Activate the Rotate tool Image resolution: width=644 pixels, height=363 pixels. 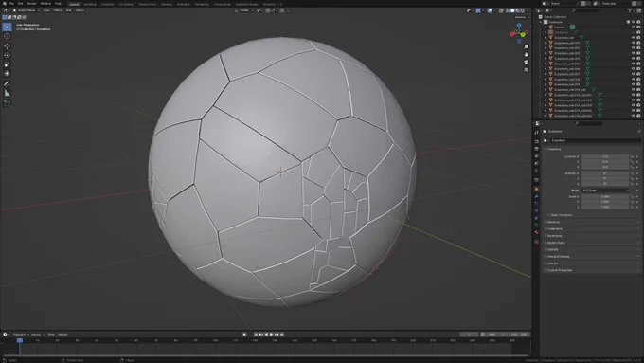pyautogui.click(x=7, y=56)
